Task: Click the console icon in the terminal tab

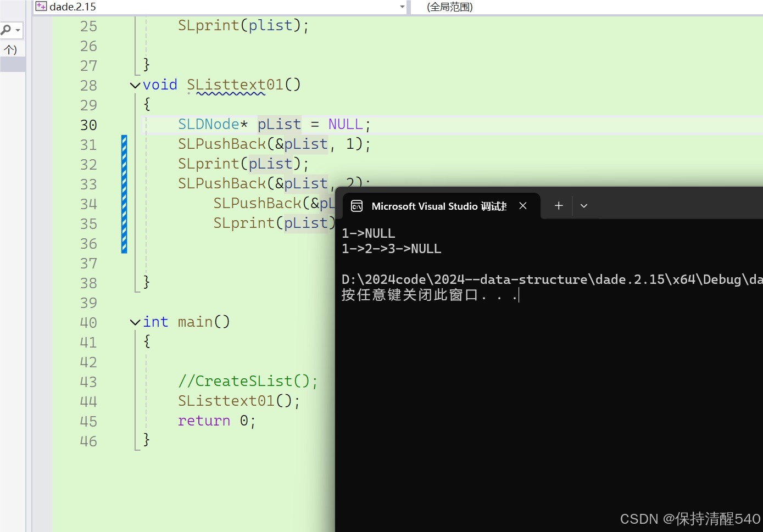Action: (357, 206)
